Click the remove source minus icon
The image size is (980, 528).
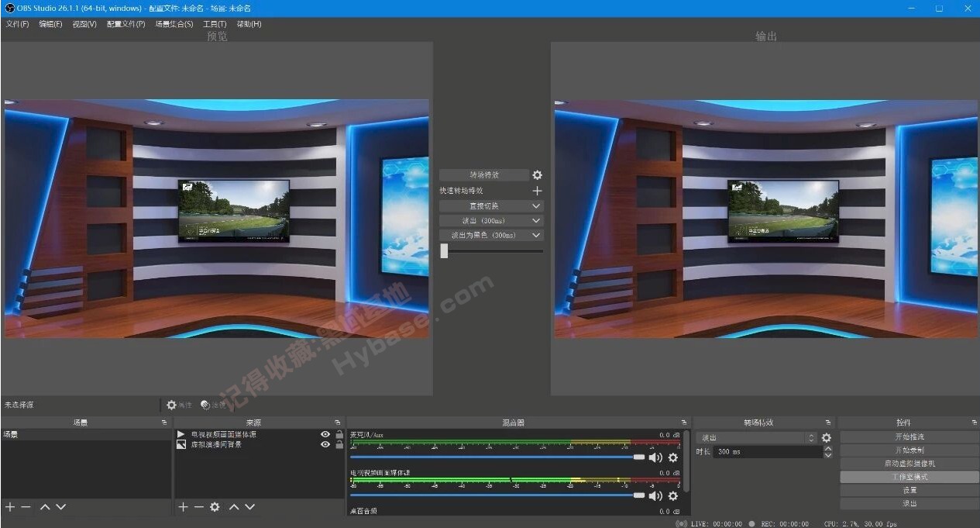tap(199, 507)
